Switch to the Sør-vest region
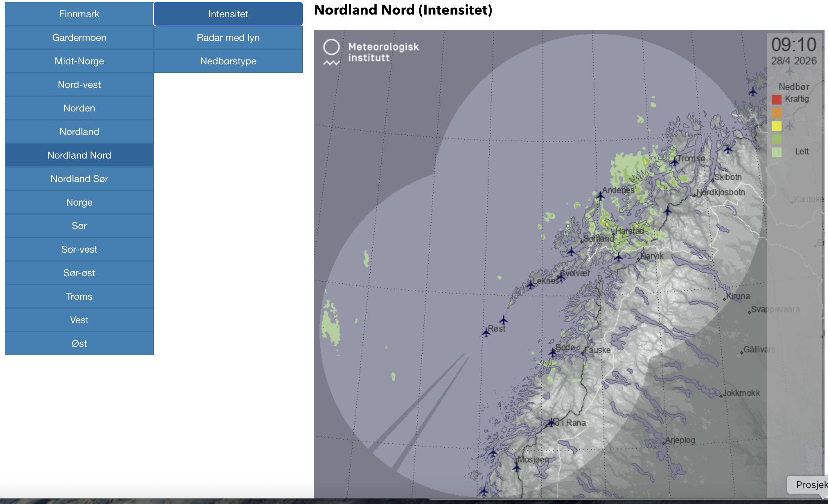This screenshot has height=504, width=828. point(79,249)
